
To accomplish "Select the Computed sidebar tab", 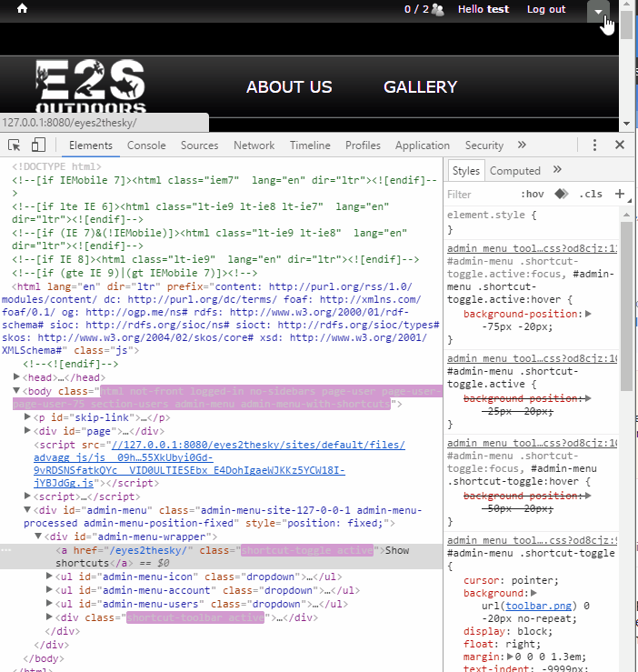I will (514, 171).
